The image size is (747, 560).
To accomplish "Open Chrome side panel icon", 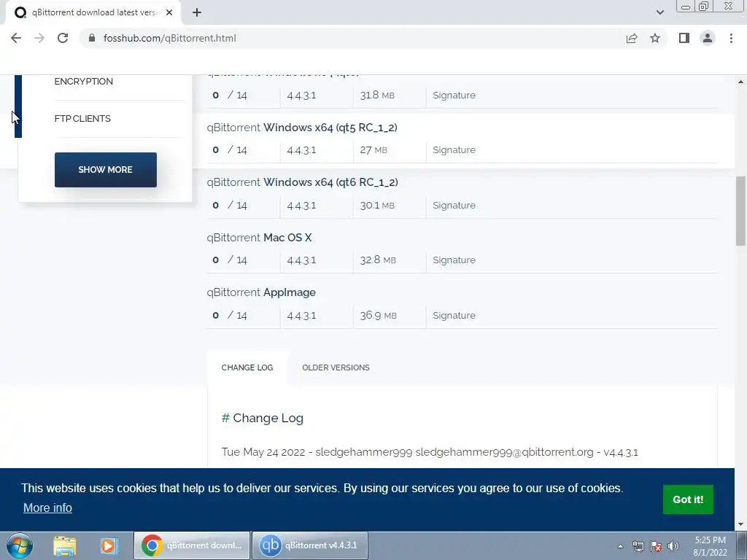I will click(x=684, y=38).
